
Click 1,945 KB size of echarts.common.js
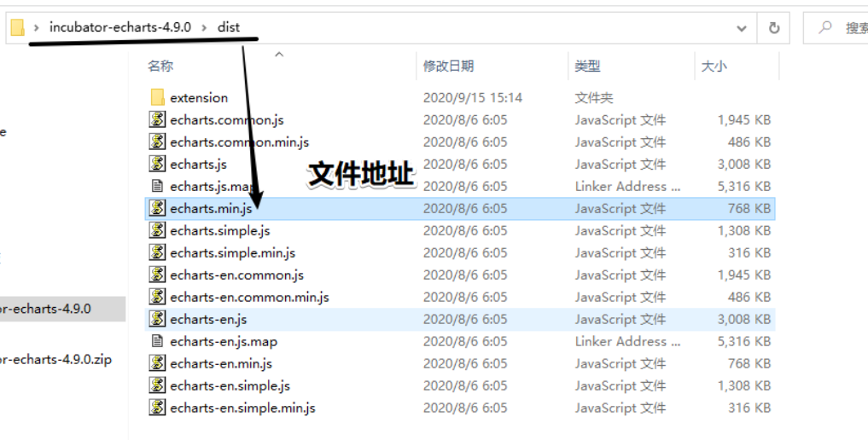[x=744, y=120]
